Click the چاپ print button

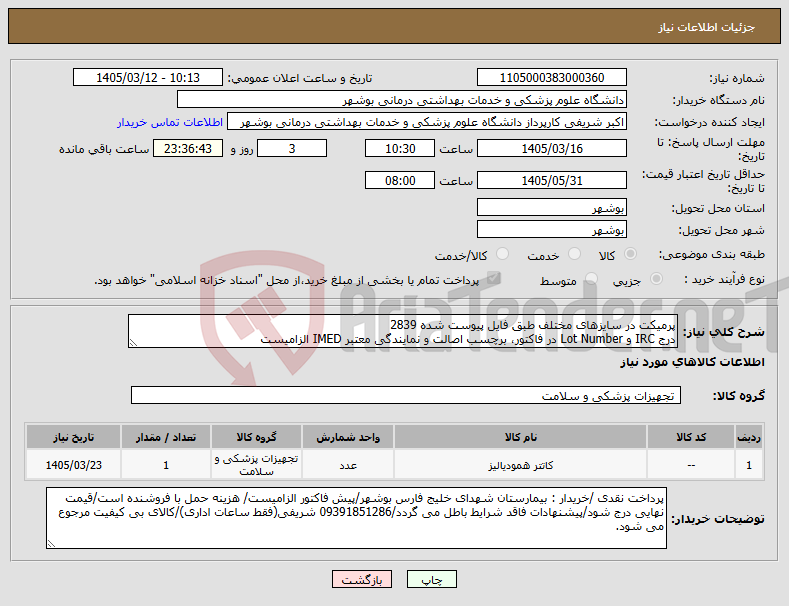(x=432, y=579)
